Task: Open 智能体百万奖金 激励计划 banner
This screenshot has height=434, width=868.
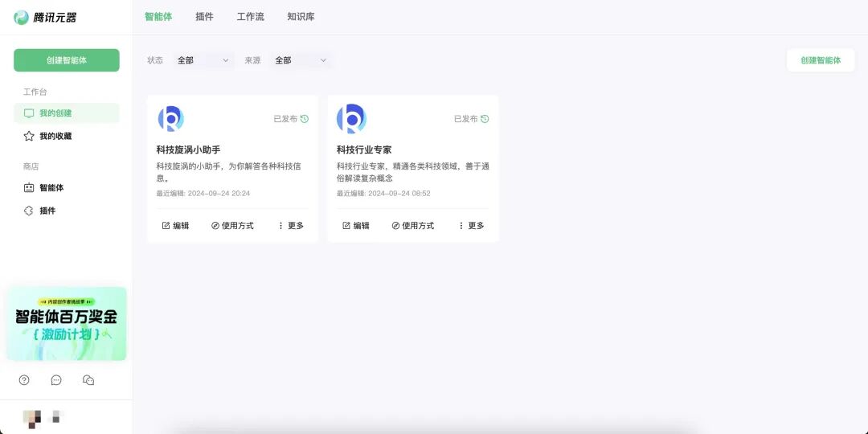Action: pyautogui.click(x=67, y=324)
